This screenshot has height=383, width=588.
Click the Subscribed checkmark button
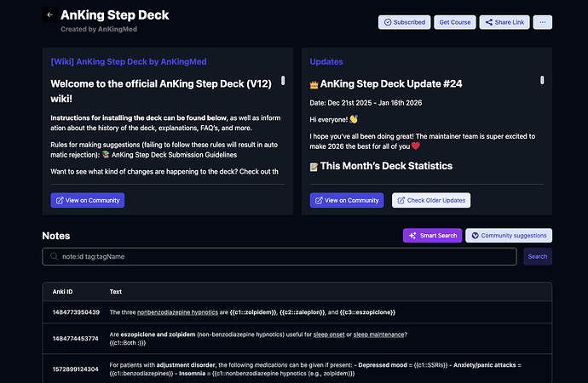tap(404, 22)
